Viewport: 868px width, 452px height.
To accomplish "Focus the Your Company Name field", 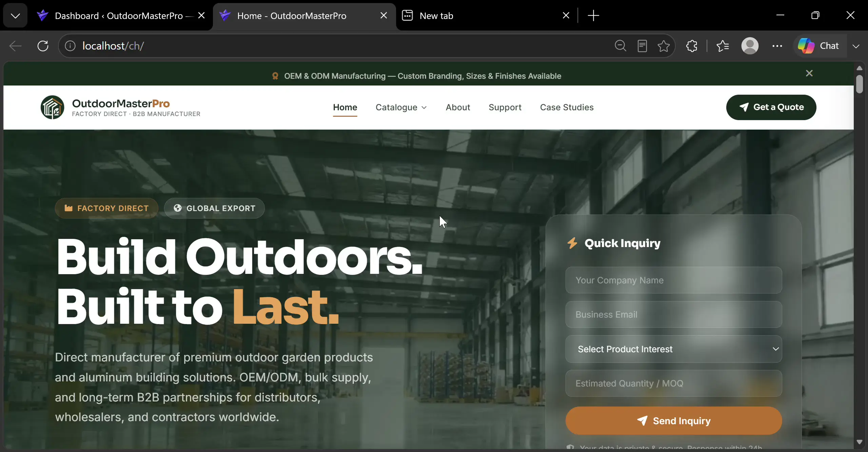I will 674,280.
